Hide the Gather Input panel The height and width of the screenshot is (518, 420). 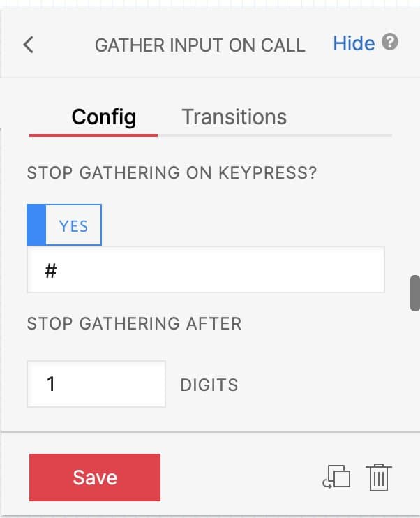coord(354,43)
